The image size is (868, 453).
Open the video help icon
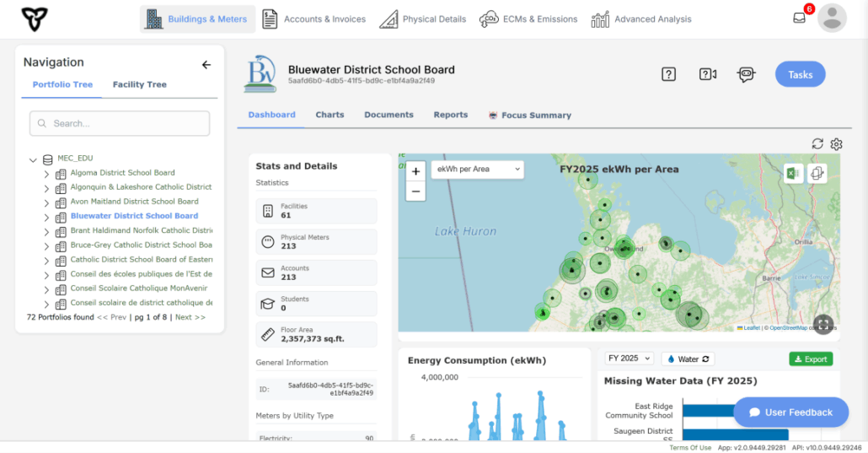tap(708, 74)
